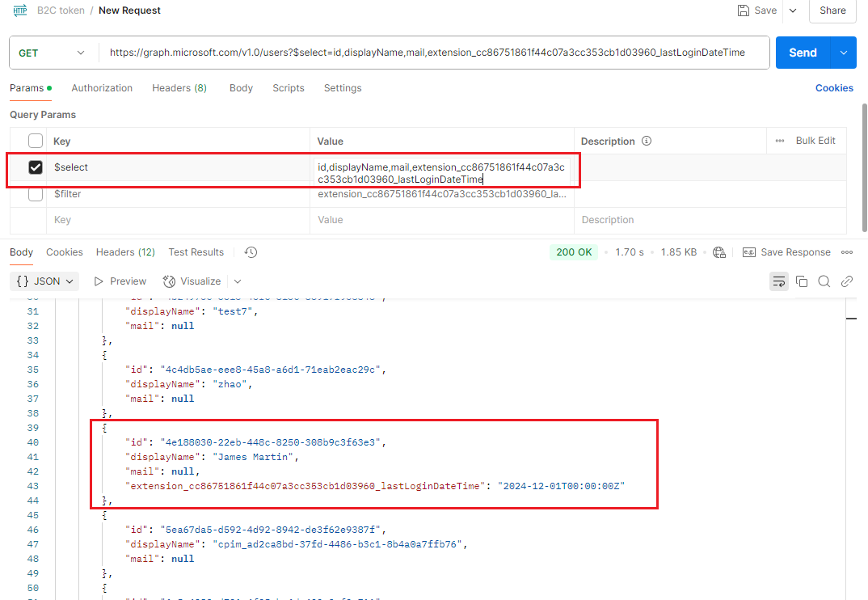Screen dimensions: 868x600
Task: Copy the response body
Action: [x=801, y=281]
